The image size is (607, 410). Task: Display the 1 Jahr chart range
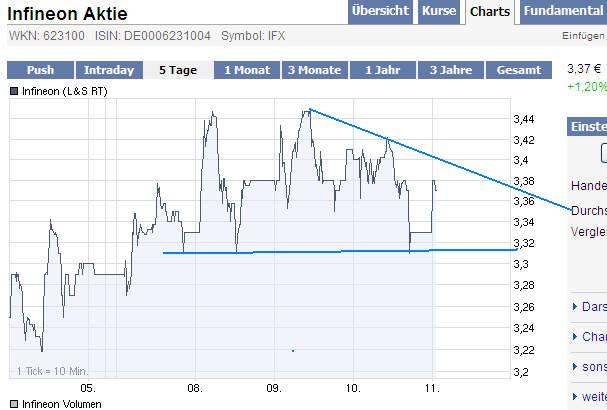tap(383, 70)
